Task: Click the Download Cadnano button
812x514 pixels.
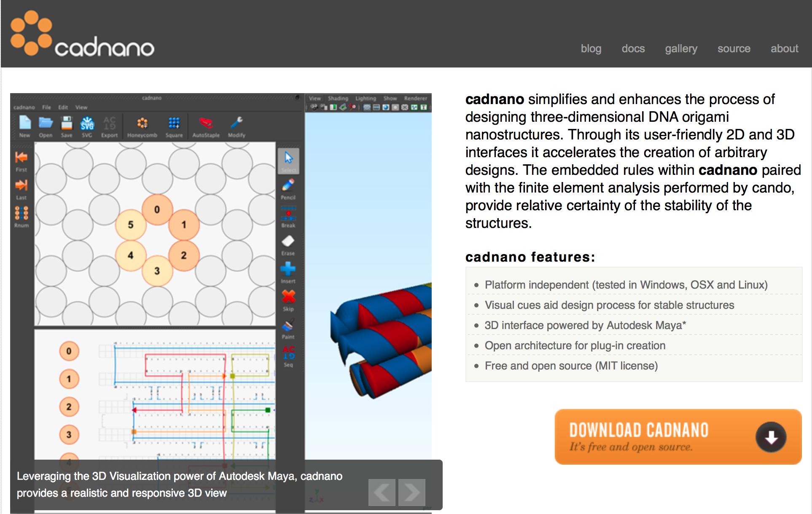Action: tap(678, 437)
